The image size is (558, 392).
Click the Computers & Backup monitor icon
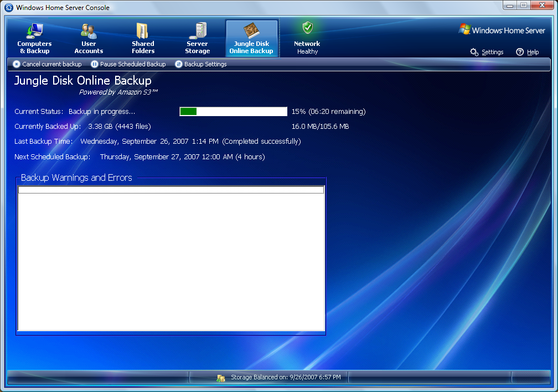tap(34, 30)
